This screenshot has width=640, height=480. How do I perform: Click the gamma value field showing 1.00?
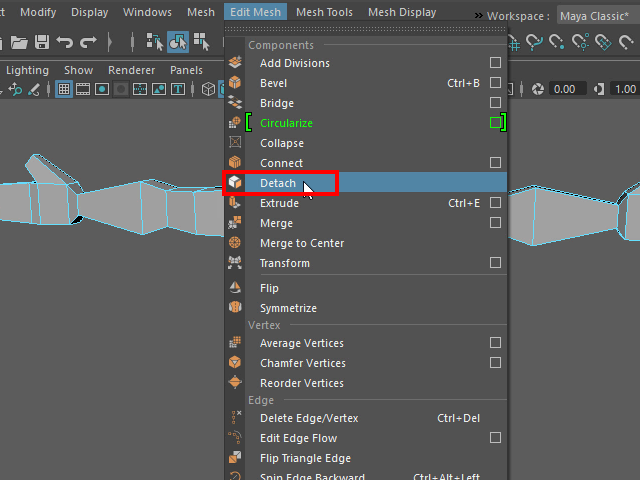pos(622,89)
